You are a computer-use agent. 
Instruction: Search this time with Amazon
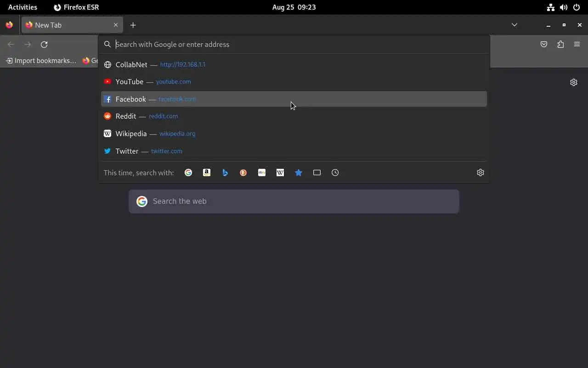pyautogui.click(x=207, y=172)
